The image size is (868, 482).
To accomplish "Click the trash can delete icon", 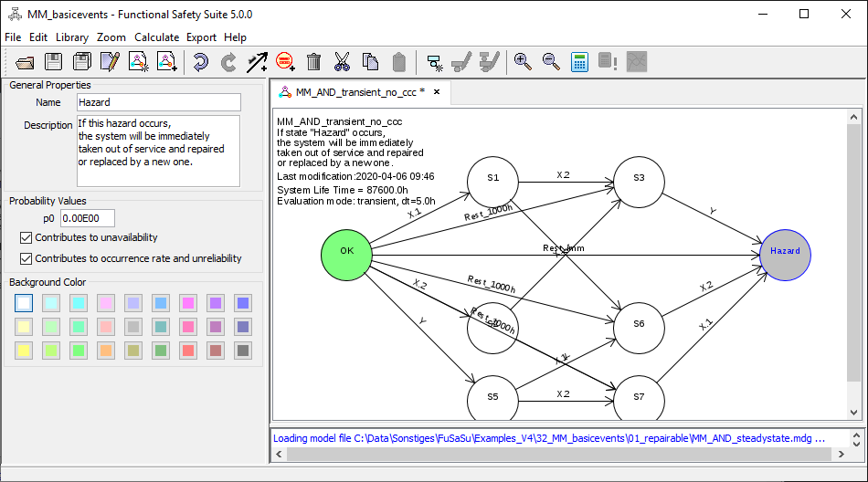I will coord(313,62).
